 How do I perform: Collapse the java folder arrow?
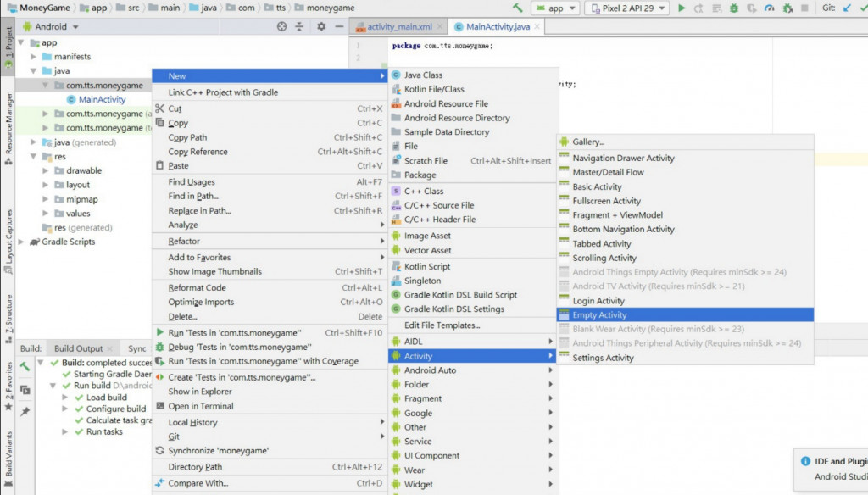[x=33, y=71]
